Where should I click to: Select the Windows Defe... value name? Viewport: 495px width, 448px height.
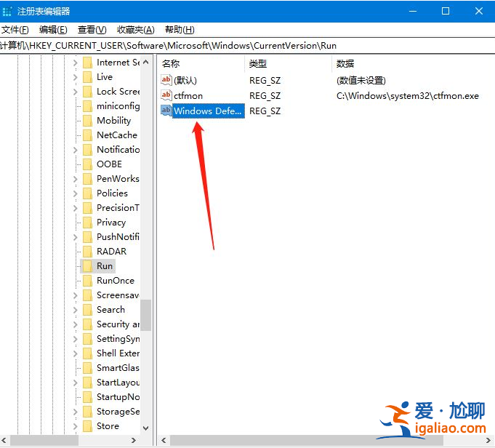(208, 111)
